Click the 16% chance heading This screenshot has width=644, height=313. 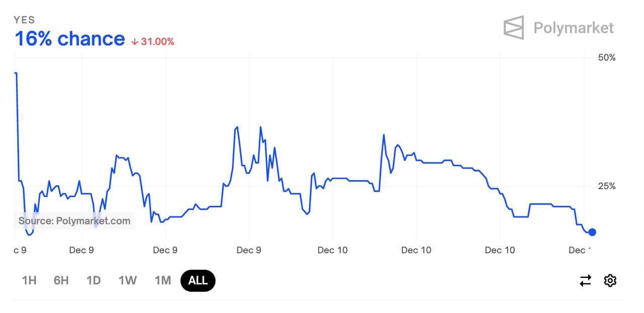point(70,39)
